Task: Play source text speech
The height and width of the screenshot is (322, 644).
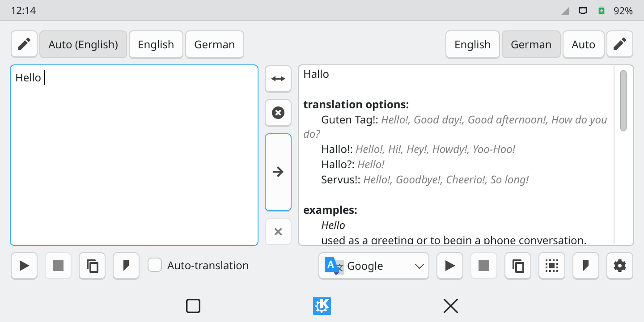Action: point(24,266)
